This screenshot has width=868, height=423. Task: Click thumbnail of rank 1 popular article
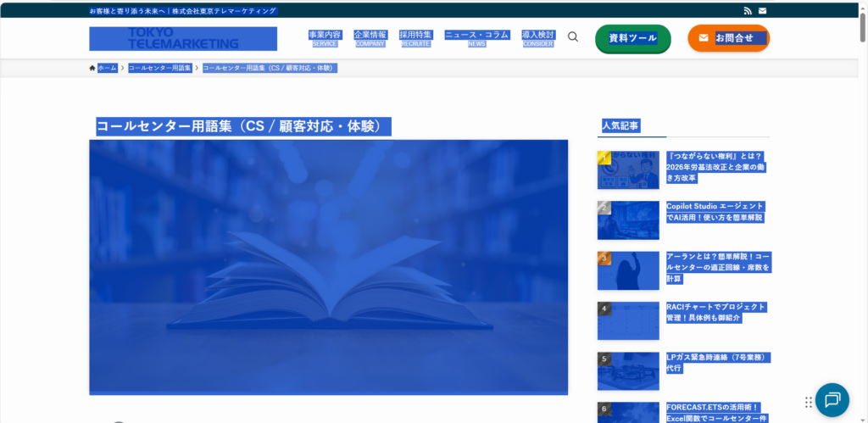pos(628,170)
